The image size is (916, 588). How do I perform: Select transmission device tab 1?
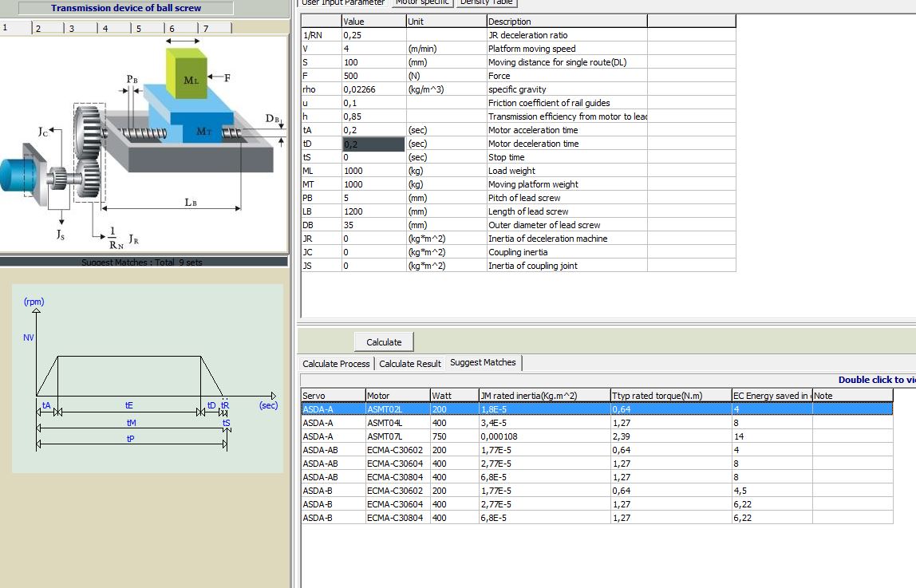pyautogui.click(x=16, y=27)
